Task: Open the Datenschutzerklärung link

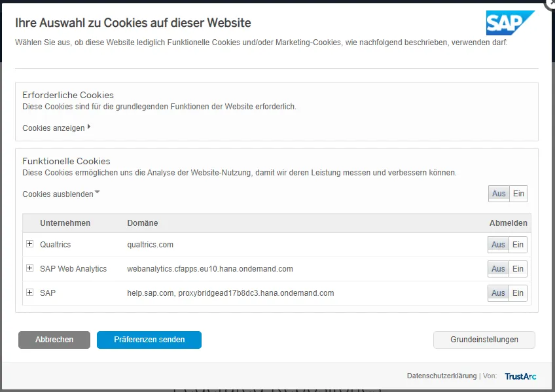Action: click(441, 376)
